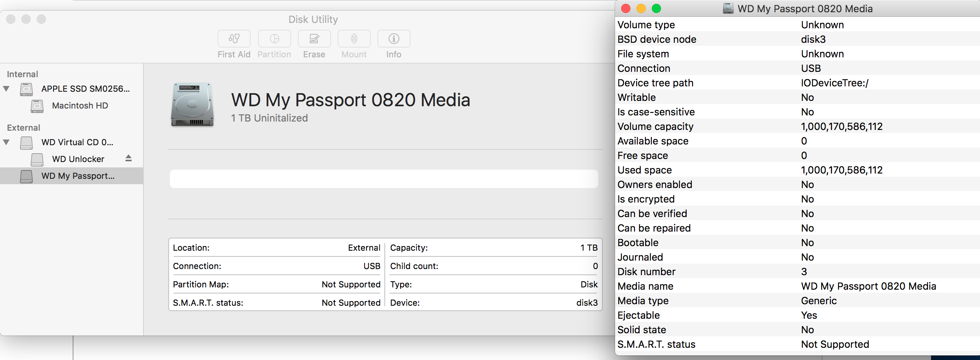Click the 1 TB Uninitalized label

269,118
